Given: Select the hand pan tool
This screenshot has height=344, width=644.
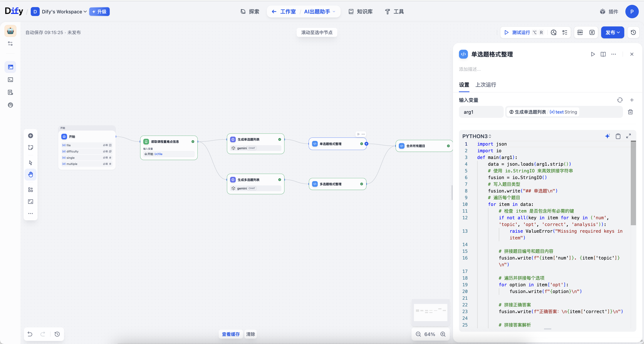Looking at the screenshot, I should pyautogui.click(x=31, y=174).
